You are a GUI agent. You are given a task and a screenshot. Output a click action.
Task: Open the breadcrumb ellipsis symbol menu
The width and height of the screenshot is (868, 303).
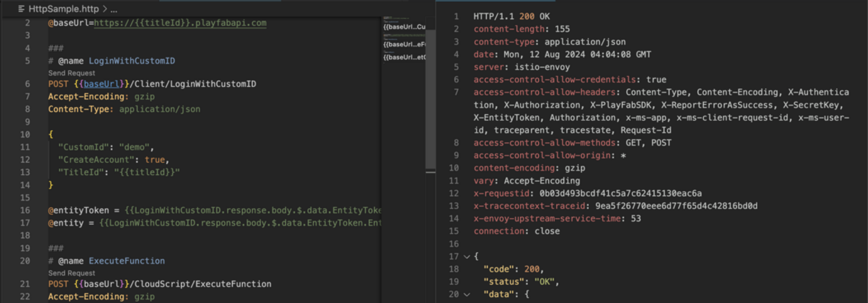tap(113, 9)
